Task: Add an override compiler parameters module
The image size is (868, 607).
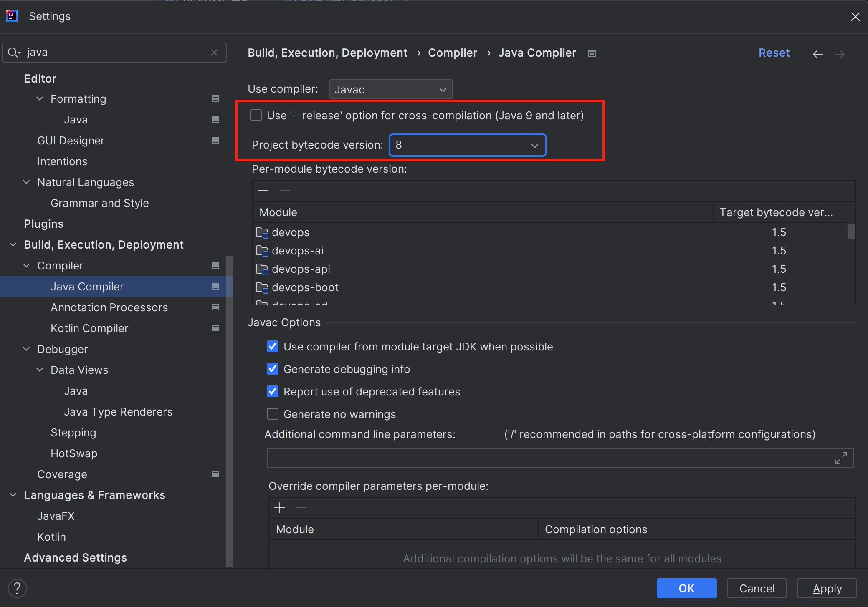Action: pyautogui.click(x=280, y=508)
